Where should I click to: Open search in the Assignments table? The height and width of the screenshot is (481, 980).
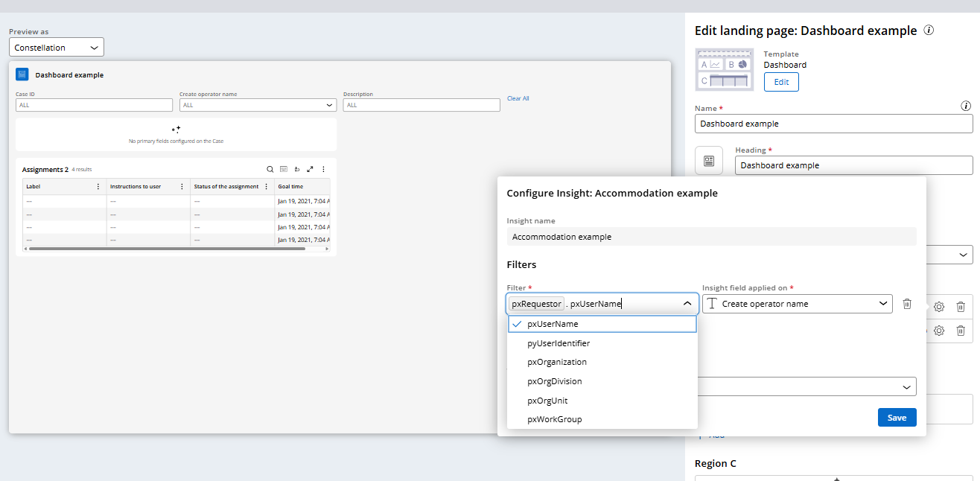pos(270,169)
